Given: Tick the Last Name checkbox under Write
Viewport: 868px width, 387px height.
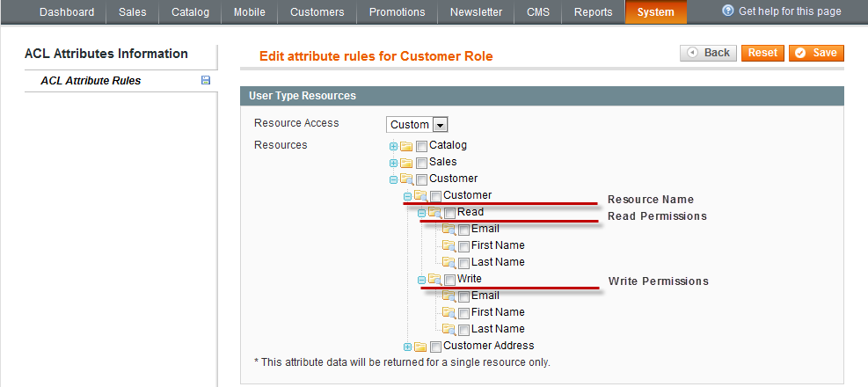Looking at the screenshot, I should pyautogui.click(x=463, y=330).
